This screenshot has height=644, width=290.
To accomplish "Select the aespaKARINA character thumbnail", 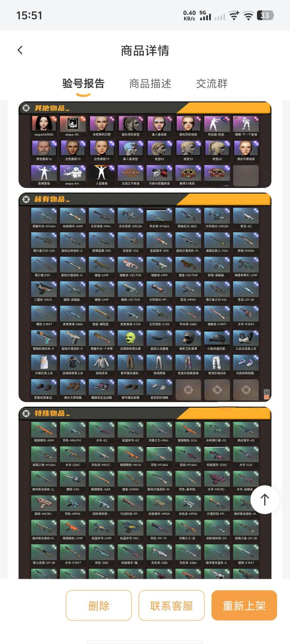I will (44, 124).
